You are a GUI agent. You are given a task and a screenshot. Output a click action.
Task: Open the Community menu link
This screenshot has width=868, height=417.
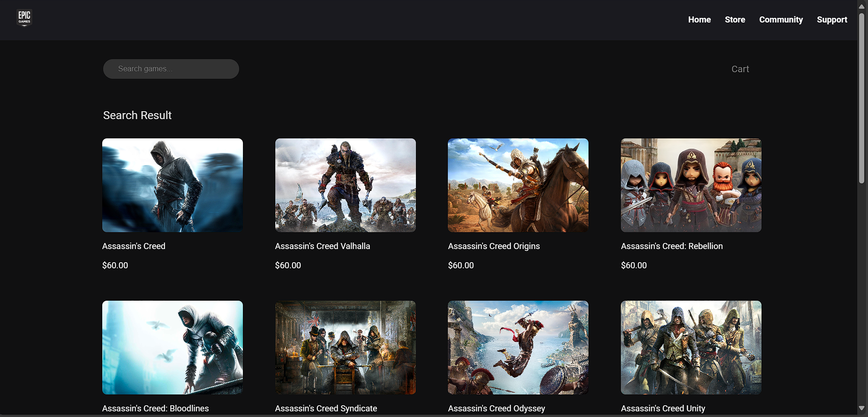781,20
